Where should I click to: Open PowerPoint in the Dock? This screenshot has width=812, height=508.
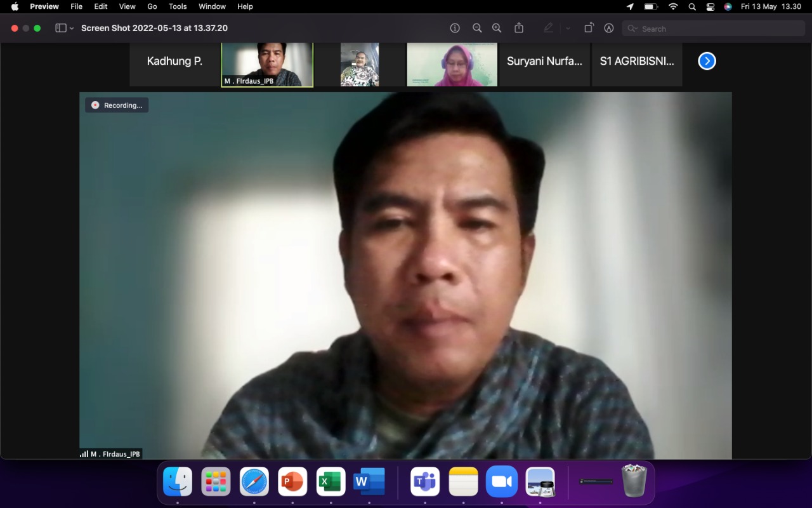pos(292,482)
